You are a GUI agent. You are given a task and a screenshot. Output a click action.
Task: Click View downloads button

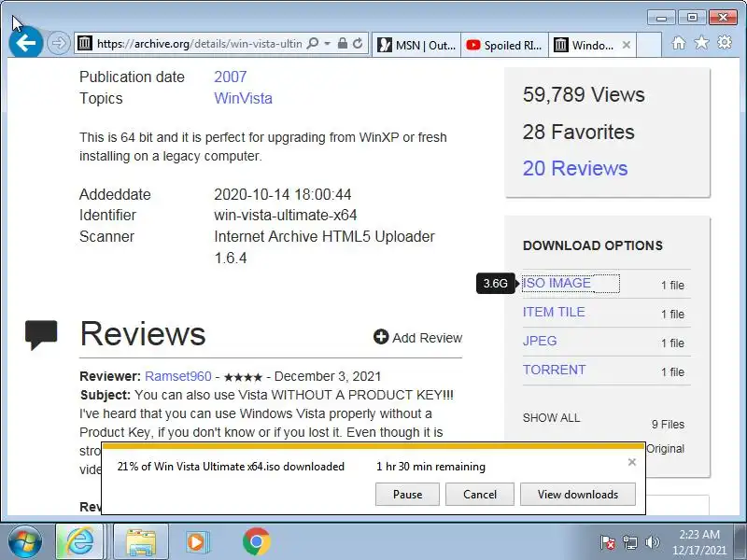[x=578, y=495]
